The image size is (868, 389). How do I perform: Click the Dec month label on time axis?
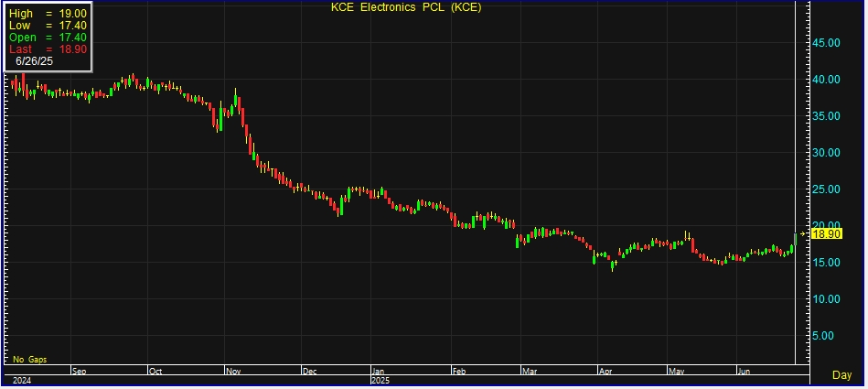pos(309,371)
